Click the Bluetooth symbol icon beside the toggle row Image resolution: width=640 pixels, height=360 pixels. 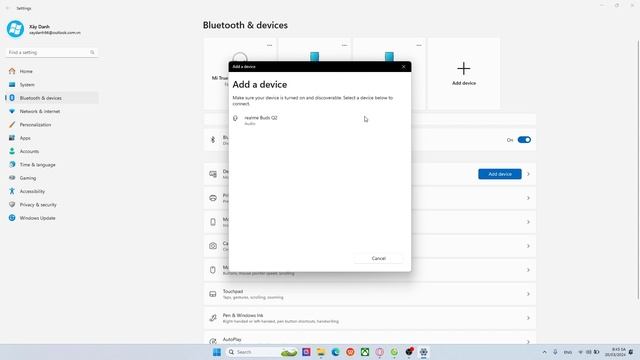point(213,140)
